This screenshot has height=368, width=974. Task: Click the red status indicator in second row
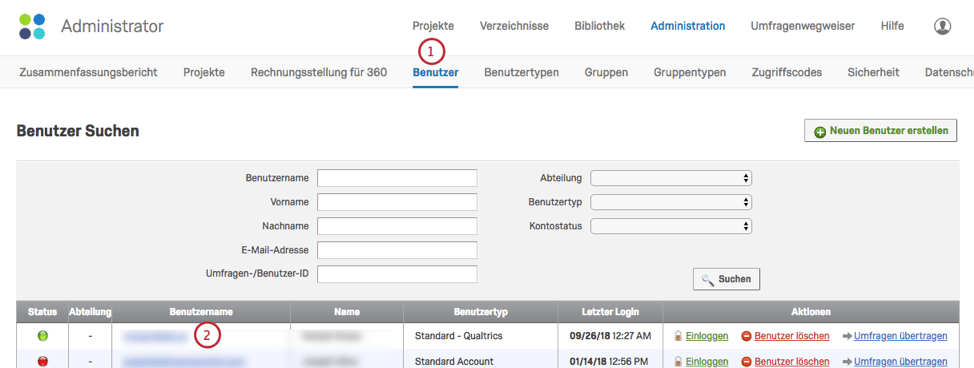pos(43,361)
